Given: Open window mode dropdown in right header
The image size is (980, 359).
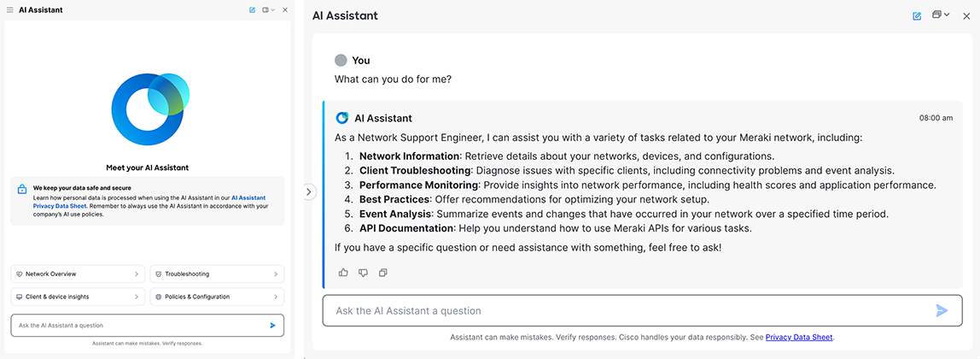Looking at the screenshot, I should tap(941, 15).
